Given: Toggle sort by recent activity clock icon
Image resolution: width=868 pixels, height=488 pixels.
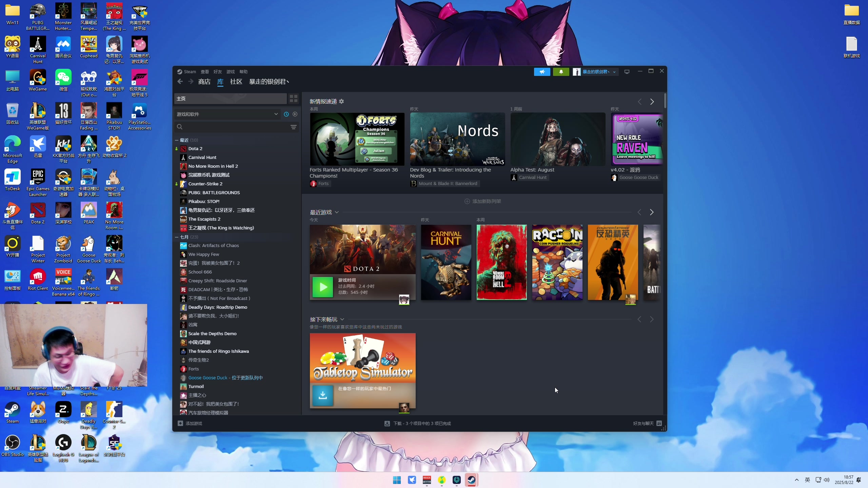Looking at the screenshot, I should pyautogui.click(x=286, y=114).
